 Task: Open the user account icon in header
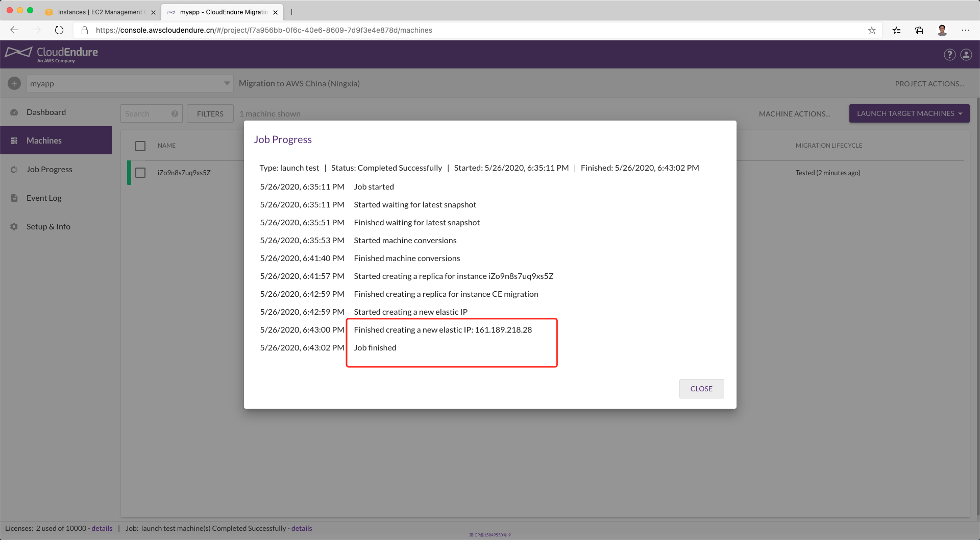(966, 55)
